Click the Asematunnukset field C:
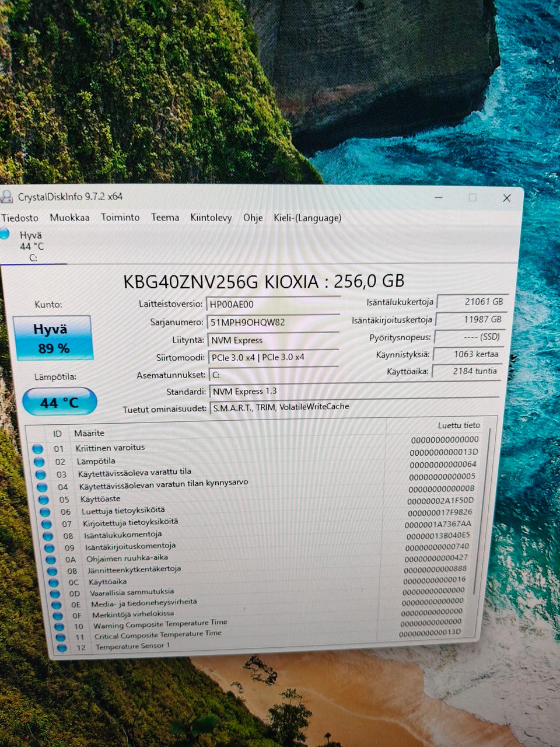The width and height of the screenshot is (560, 747). [273, 375]
